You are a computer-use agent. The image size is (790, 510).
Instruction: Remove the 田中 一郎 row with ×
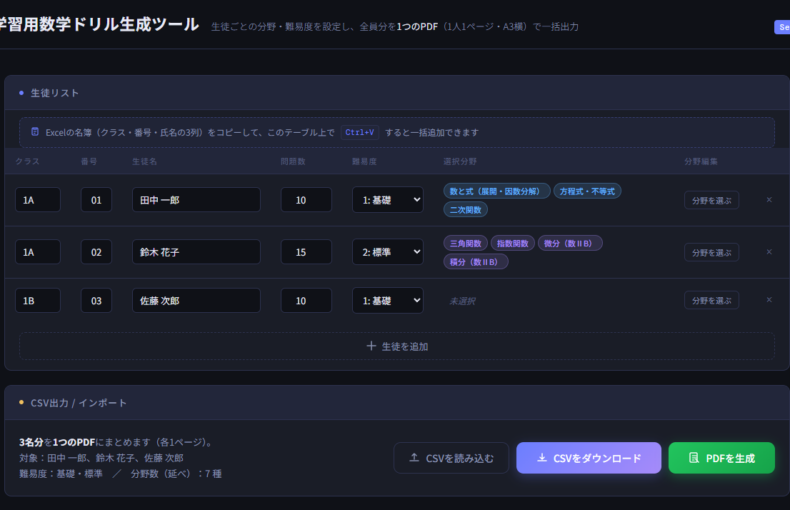pyautogui.click(x=768, y=200)
